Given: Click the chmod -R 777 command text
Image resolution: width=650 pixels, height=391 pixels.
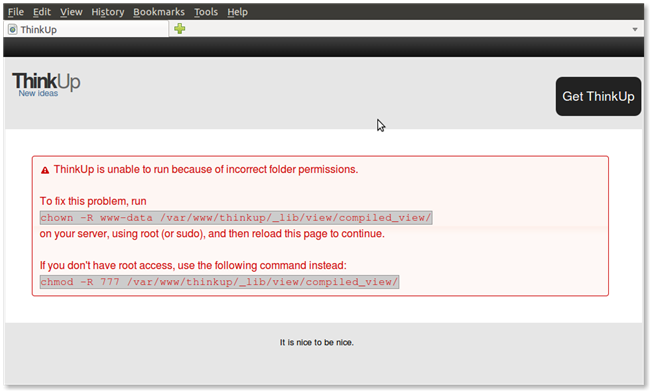Looking at the screenshot, I should coord(219,282).
